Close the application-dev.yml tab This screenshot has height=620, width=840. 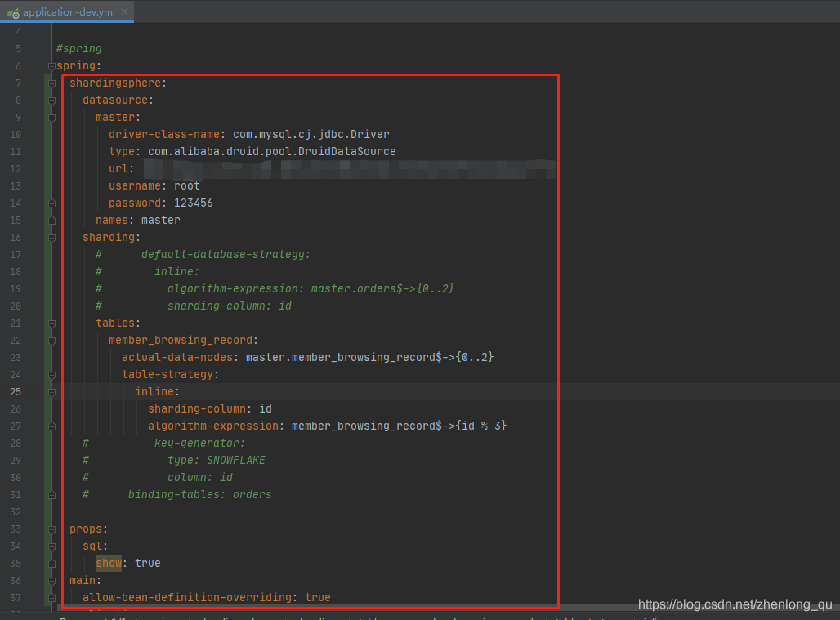pos(125,11)
